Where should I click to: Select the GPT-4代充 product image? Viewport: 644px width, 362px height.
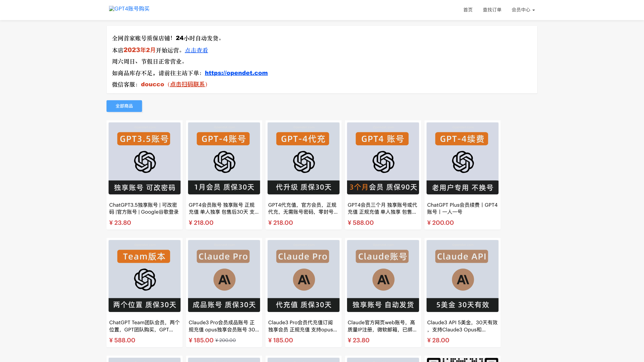point(303,158)
